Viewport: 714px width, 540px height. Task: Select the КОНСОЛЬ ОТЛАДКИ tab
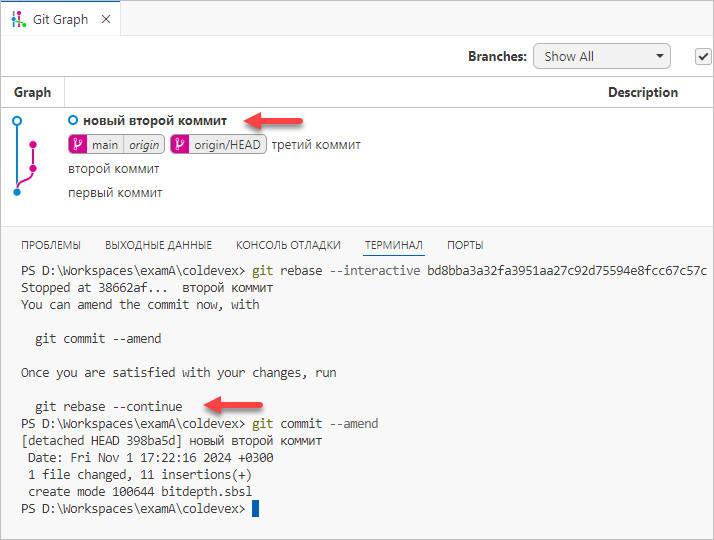[x=288, y=245]
